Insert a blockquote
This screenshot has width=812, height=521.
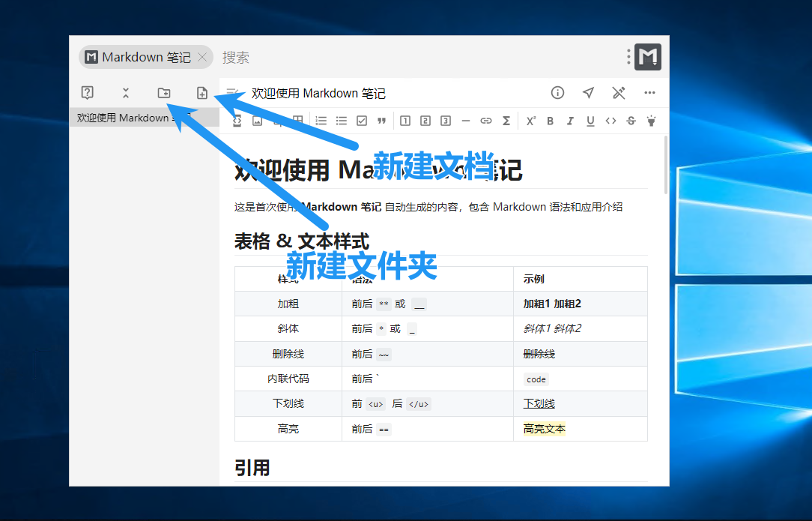[x=382, y=121]
